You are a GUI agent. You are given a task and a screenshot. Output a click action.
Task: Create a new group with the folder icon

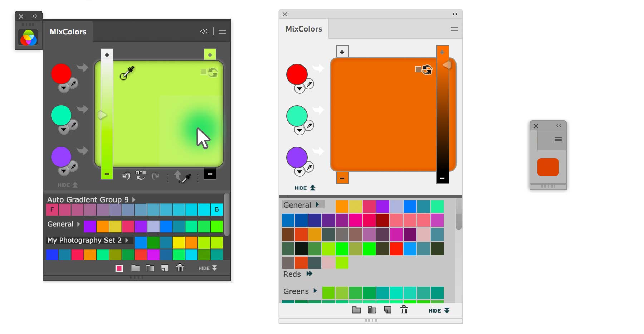[x=135, y=268]
